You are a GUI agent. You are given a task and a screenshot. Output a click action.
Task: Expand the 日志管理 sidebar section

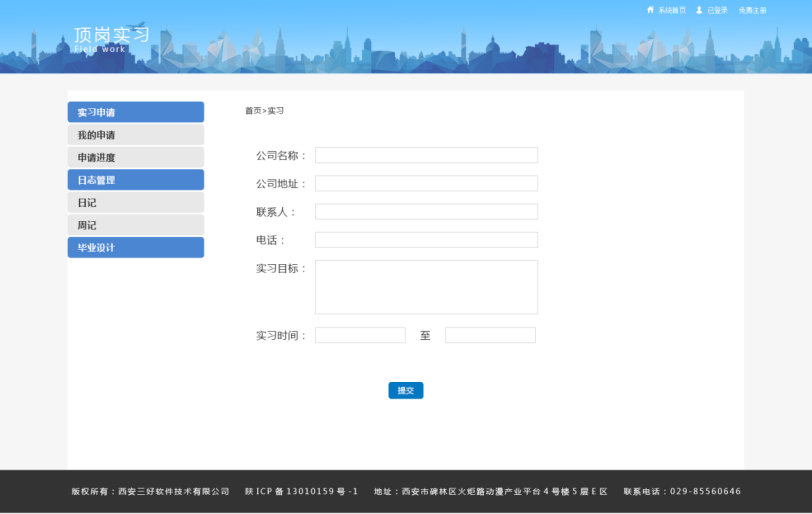pyautogui.click(x=135, y=180)
